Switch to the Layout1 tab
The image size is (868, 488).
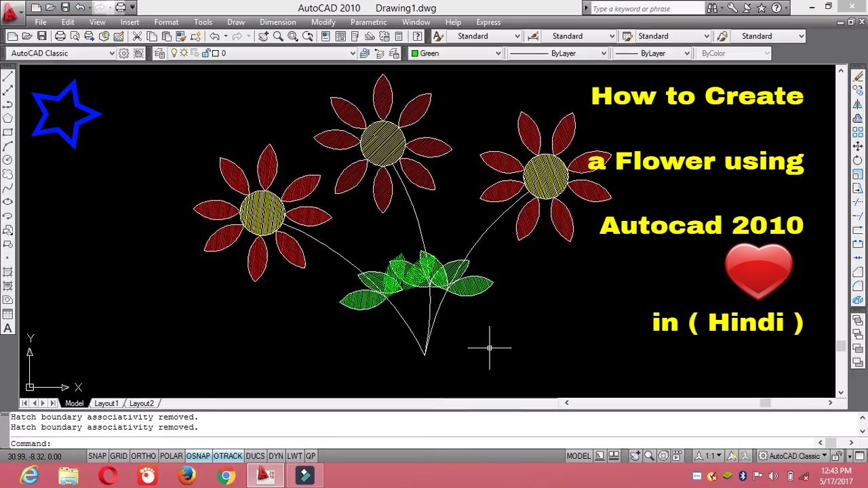pos(106,403)
